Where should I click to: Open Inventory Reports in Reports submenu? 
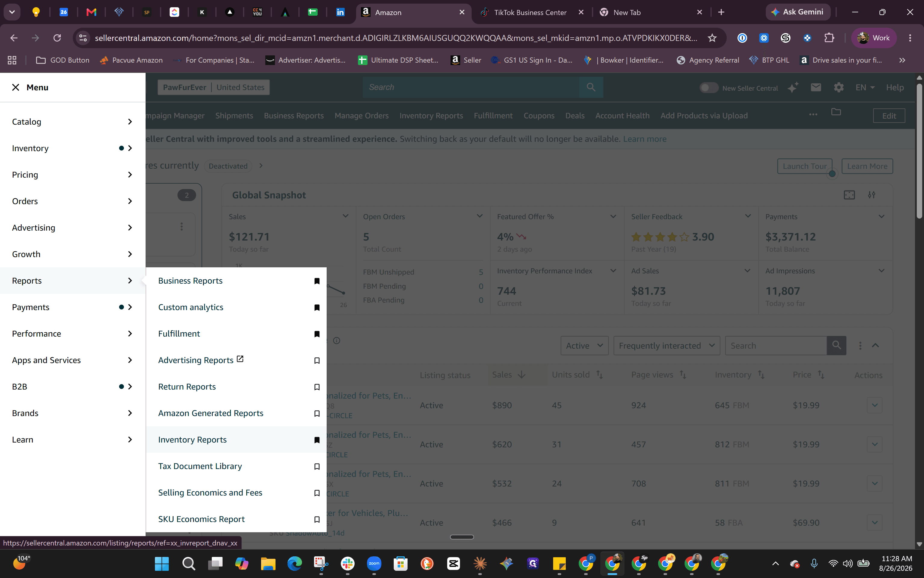[192, 440]
